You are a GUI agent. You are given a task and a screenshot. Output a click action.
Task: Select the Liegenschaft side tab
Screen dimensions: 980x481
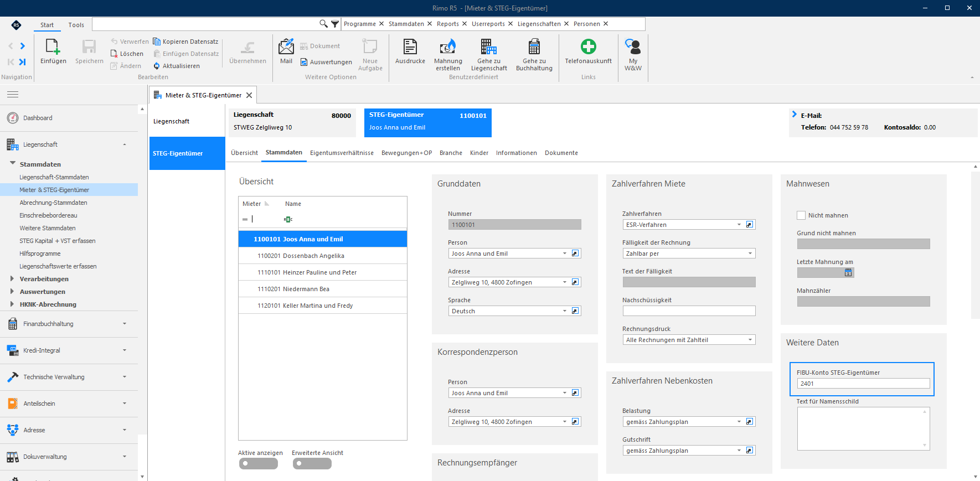click(187, 121)
